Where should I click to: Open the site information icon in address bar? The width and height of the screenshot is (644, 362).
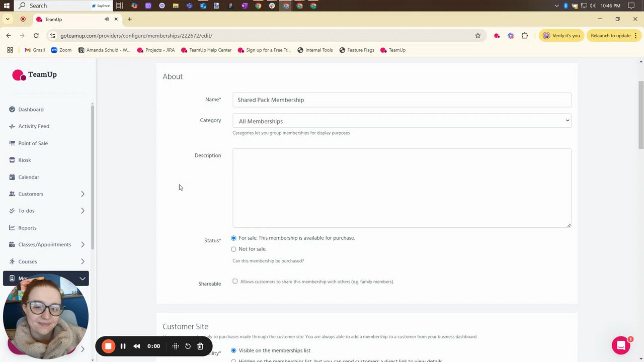tap(53, 36)
